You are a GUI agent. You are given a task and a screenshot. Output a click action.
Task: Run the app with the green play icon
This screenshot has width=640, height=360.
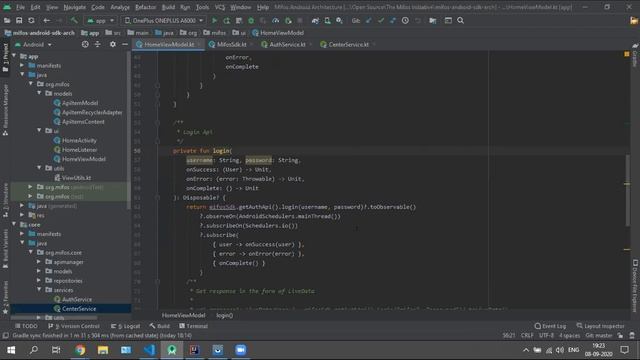coord(214,20)
